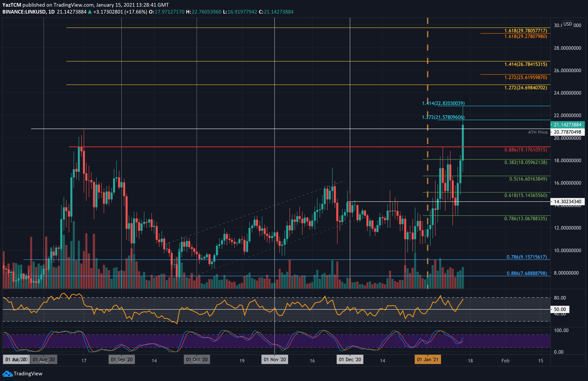Viewport: 588px width, 381px height.
Task: Click the 01 Sep '20 date marker
Action: tap(122, 360)
